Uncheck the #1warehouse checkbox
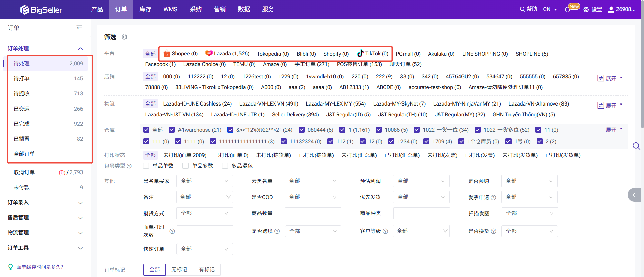Image resolution: width=644 pixels, height=277 pixels. [172, 130]
